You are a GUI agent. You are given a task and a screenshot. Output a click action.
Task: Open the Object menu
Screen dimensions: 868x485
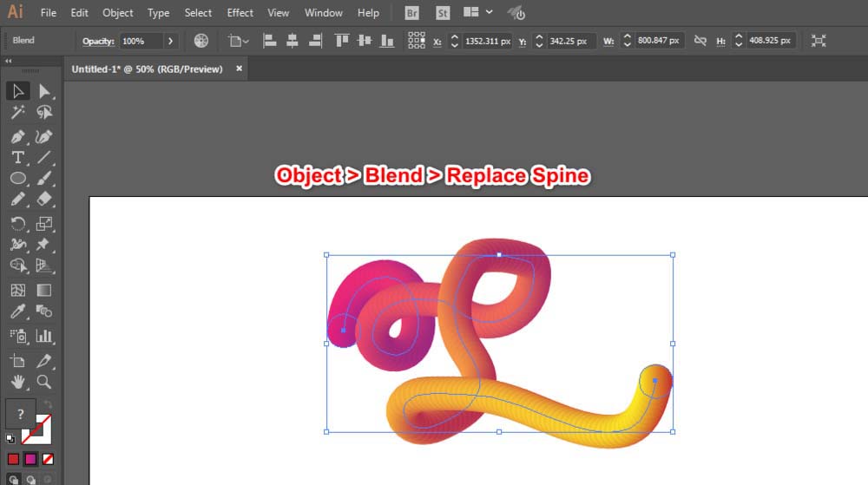click(x=117, y=13)
